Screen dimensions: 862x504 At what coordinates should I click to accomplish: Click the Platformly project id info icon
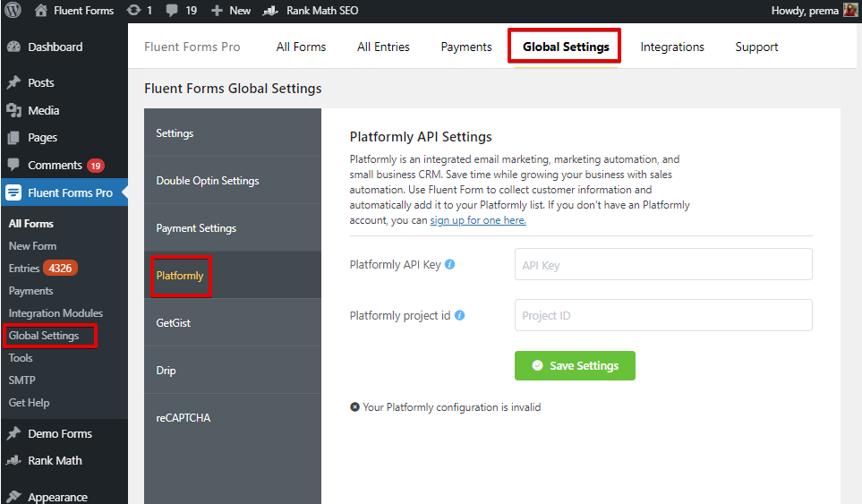click(460, 315)
